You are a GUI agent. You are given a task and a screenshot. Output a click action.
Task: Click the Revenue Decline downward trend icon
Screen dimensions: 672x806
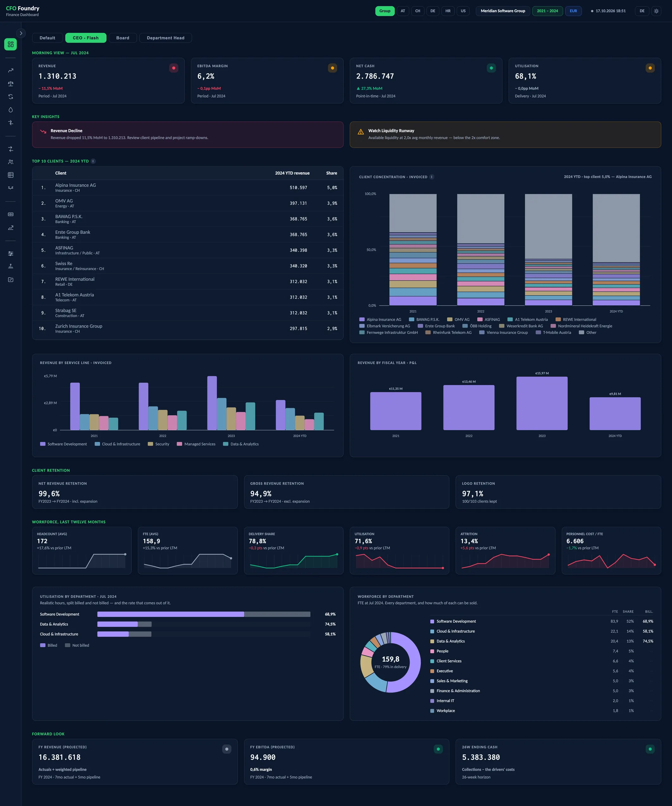pos(43,132)
